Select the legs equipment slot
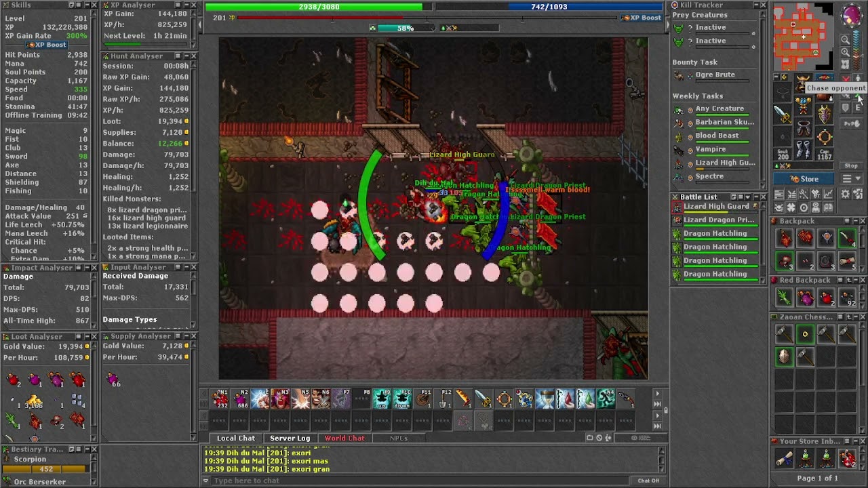Image resolution: width=868 pixels, height=488 pixels. pos(804,127)
